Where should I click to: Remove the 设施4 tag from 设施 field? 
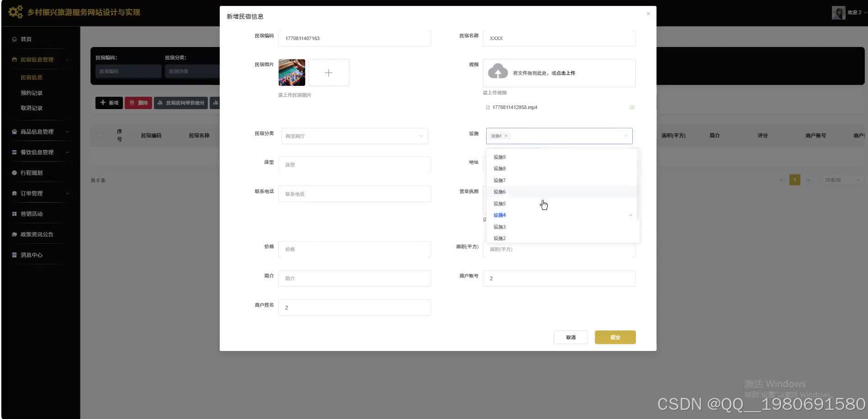506,136
